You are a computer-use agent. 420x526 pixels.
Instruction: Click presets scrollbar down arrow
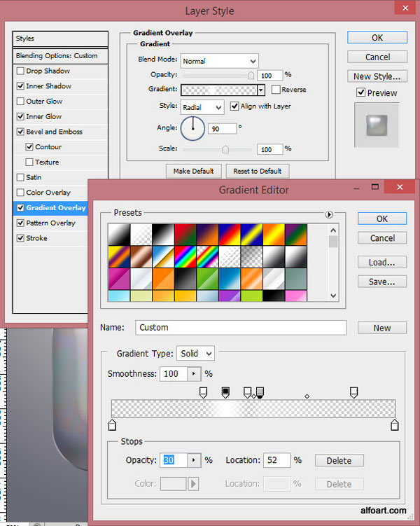(333, 296)
